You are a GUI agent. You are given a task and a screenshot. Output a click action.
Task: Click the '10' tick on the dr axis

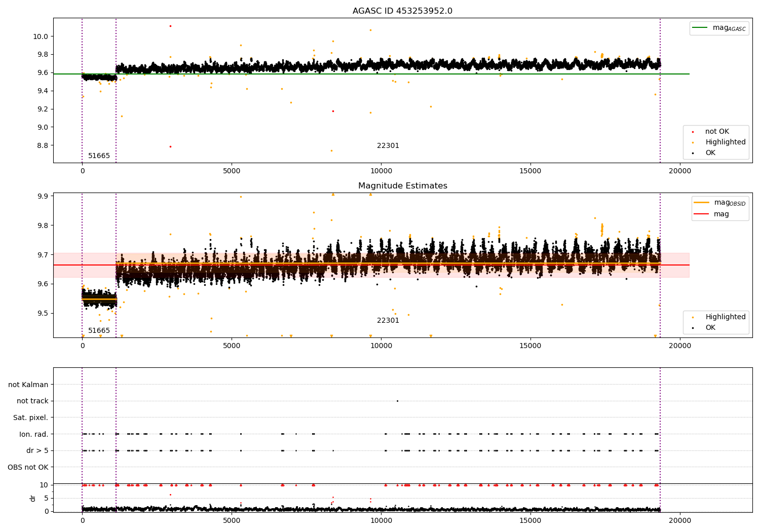[44, 485]
